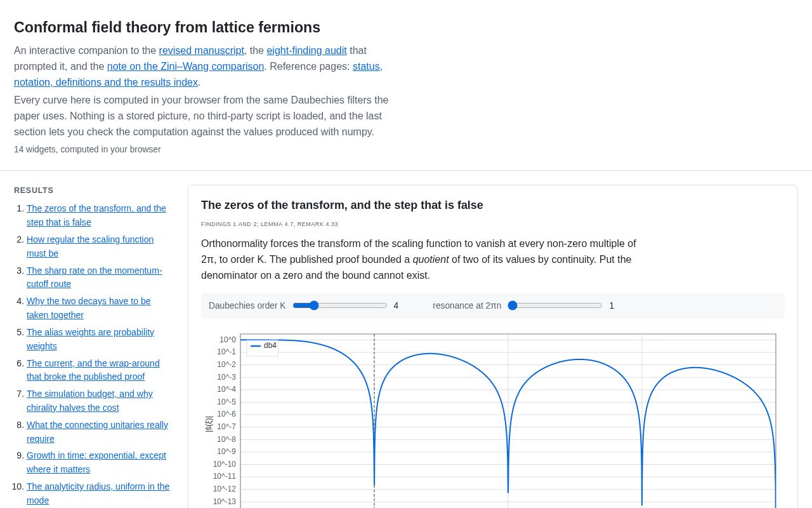Open 'The analyticity radius, uniform in the mode'
812x508 pixels.
point(98,493)
